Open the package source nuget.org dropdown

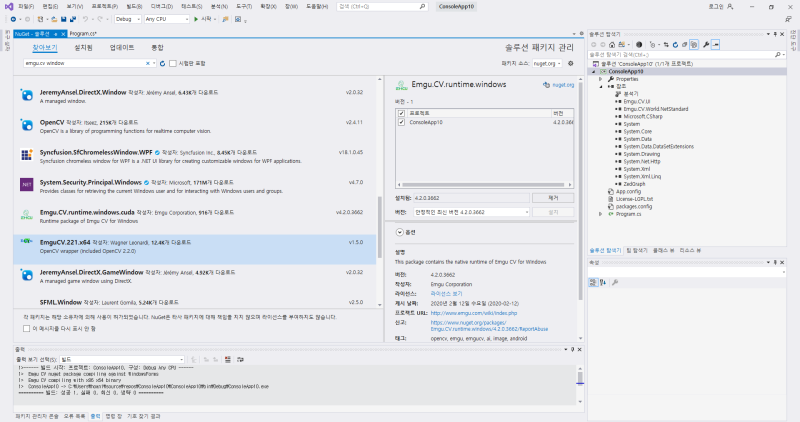coord(547,63)
